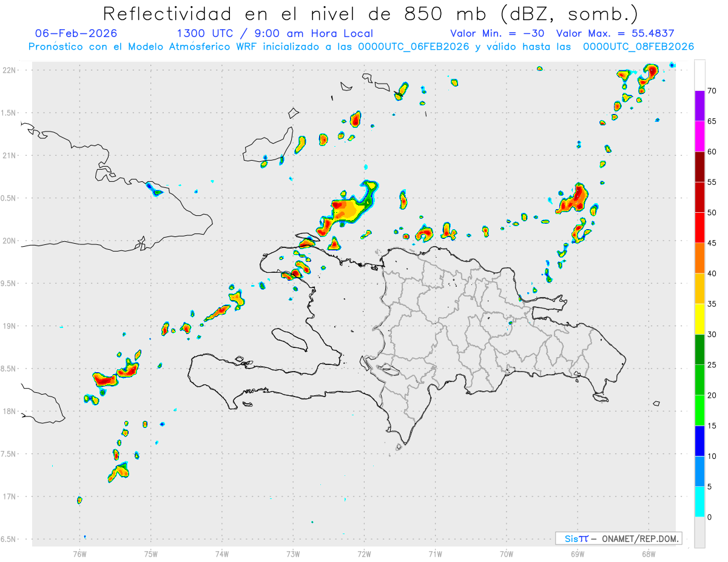Click the color bar label "40"

tap(712, 273)
